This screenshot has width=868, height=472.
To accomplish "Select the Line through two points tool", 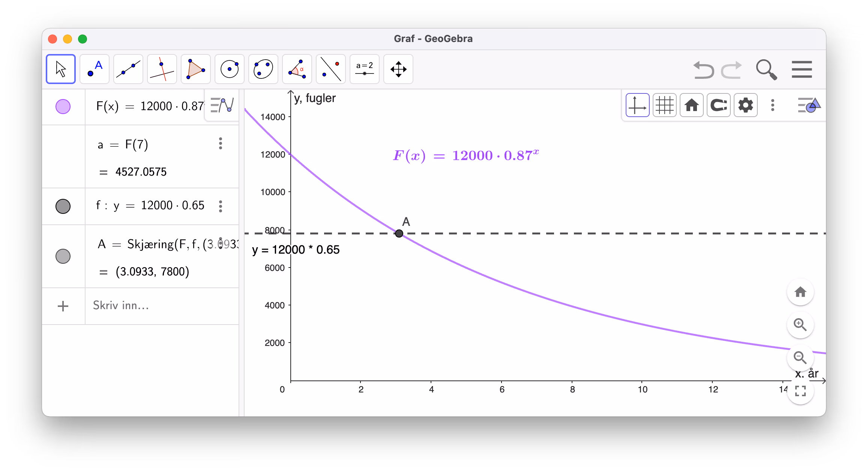I will [x=128, y=69].
